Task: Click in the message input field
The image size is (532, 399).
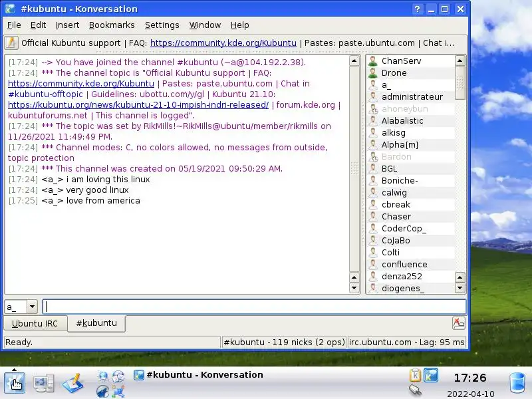Action: (x=254, y=307)
